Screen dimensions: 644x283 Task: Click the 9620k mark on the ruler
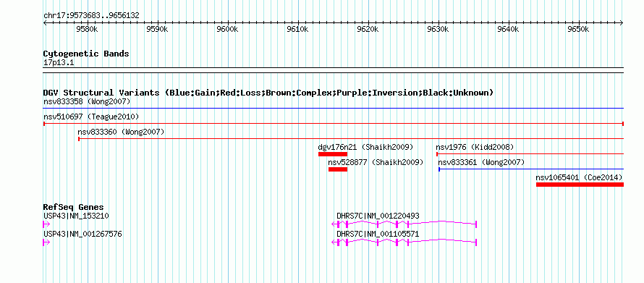[368, 29]
